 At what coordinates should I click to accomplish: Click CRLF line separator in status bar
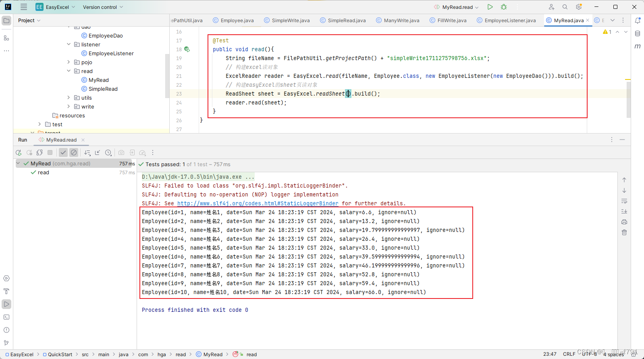(x=569, y=354)
